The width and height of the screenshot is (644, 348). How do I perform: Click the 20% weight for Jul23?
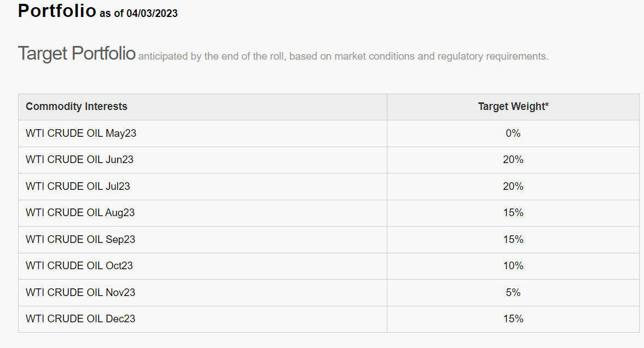point(513,187)
